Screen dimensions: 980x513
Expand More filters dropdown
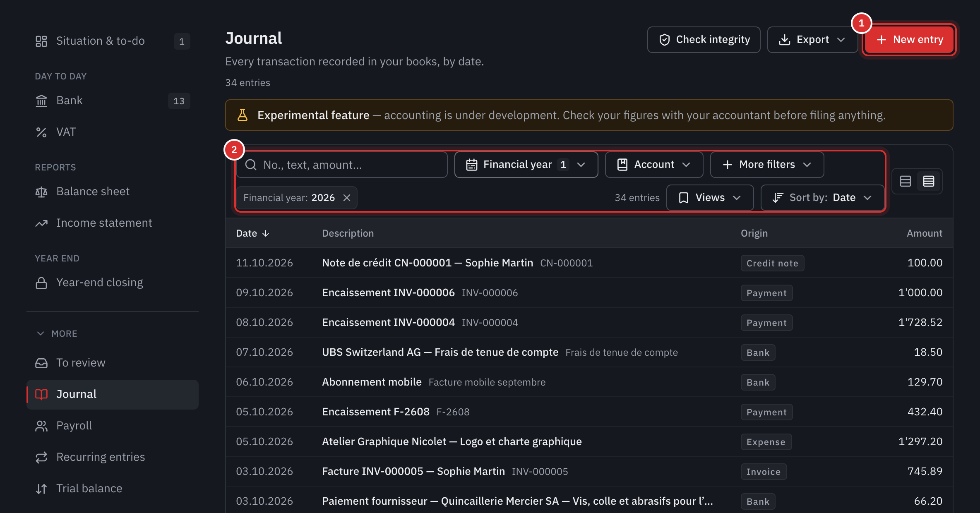tap(767, 165)
